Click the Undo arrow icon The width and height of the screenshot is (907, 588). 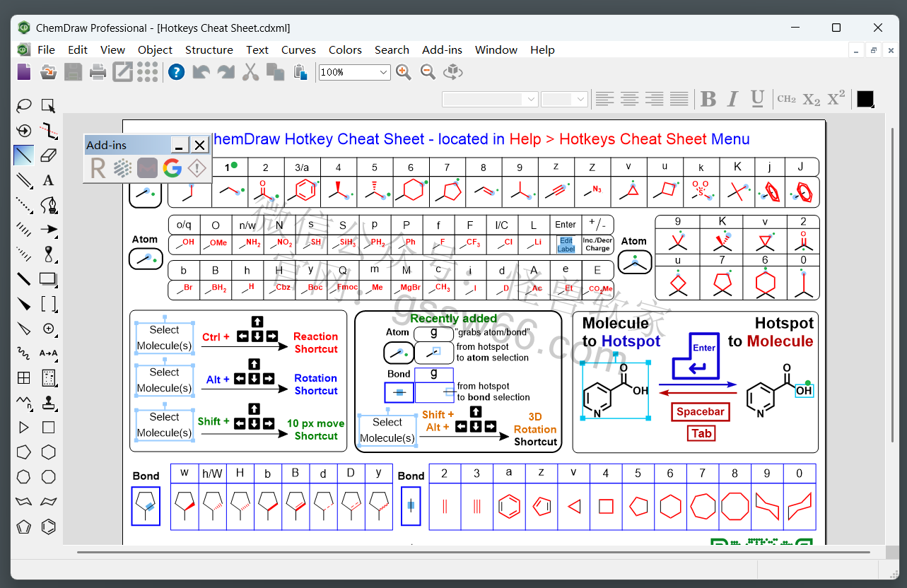(201, 72)
